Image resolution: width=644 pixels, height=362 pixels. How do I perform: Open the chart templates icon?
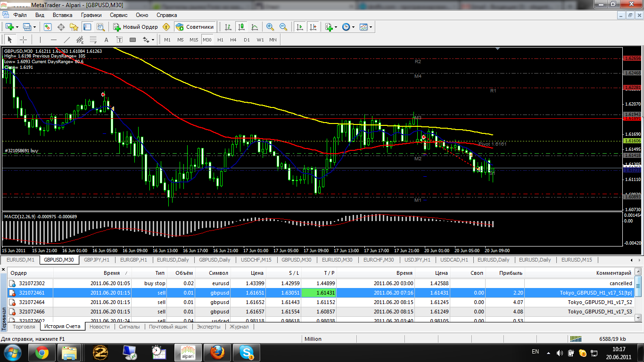point(363,27)
